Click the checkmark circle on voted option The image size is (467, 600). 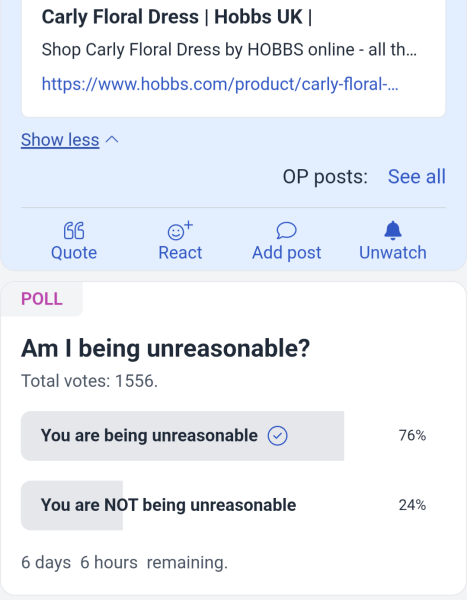click(x=278, y=436)
